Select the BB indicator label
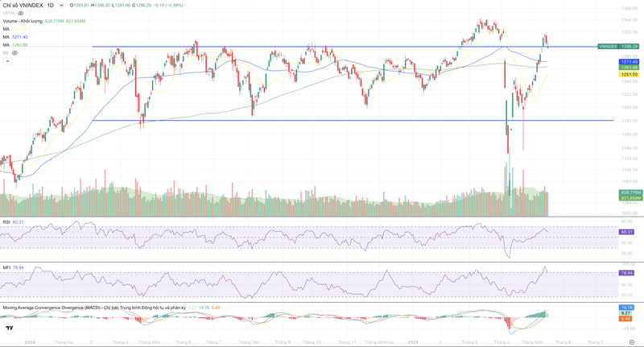Viewport: 644px width, 347px height. (x=6, y=53)
